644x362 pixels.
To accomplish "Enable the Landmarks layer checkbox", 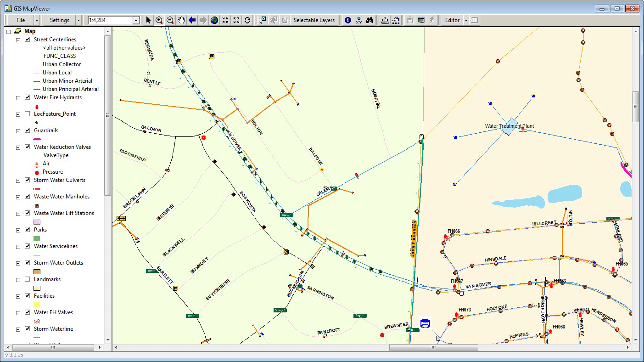I will pyautogui.click(x=28, y=279).
